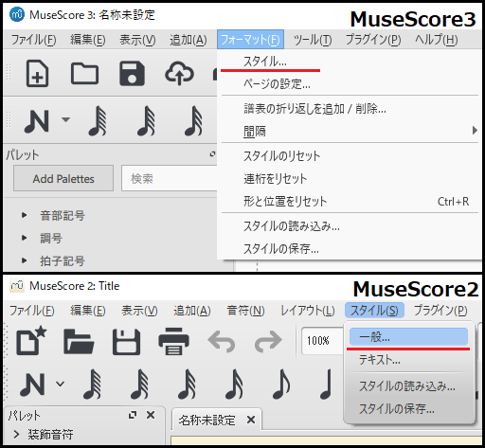Click the フォーマット(F) menu
The height and width of the screenshot is (448, 485).
pyautogui.click(x=250, y=40)
